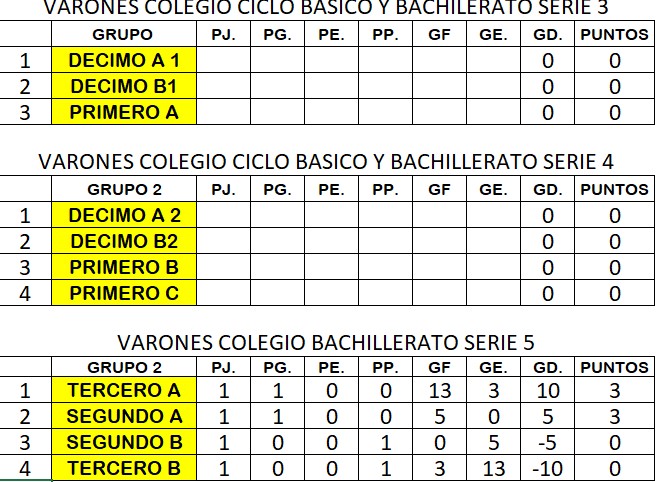Viewport: 662px width, 482px height.
Task: Click the DECIMO B2 yellow cell
Action: tap(124, 241)
